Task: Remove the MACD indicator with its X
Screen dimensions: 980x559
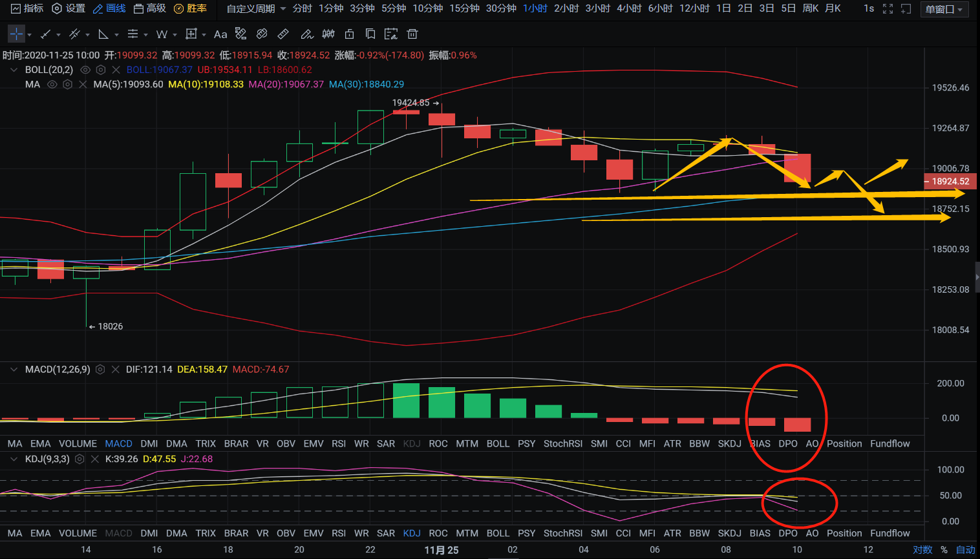Action: 115,370
